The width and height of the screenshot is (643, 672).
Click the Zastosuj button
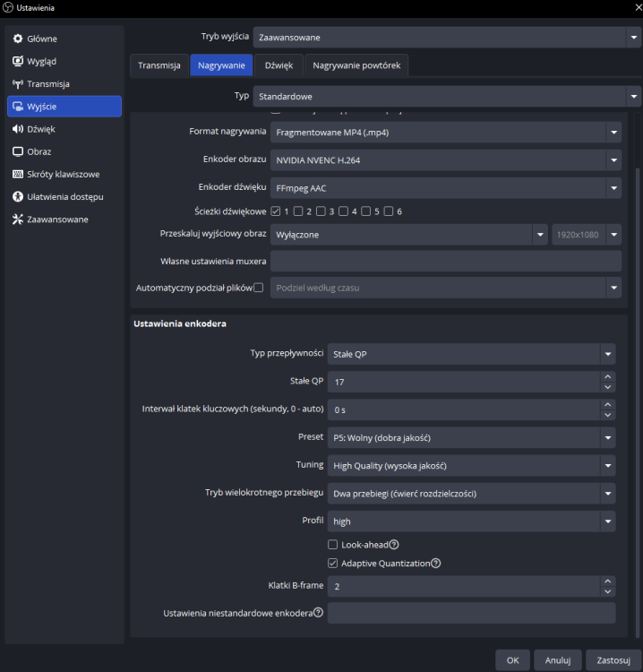pos(613,660)
